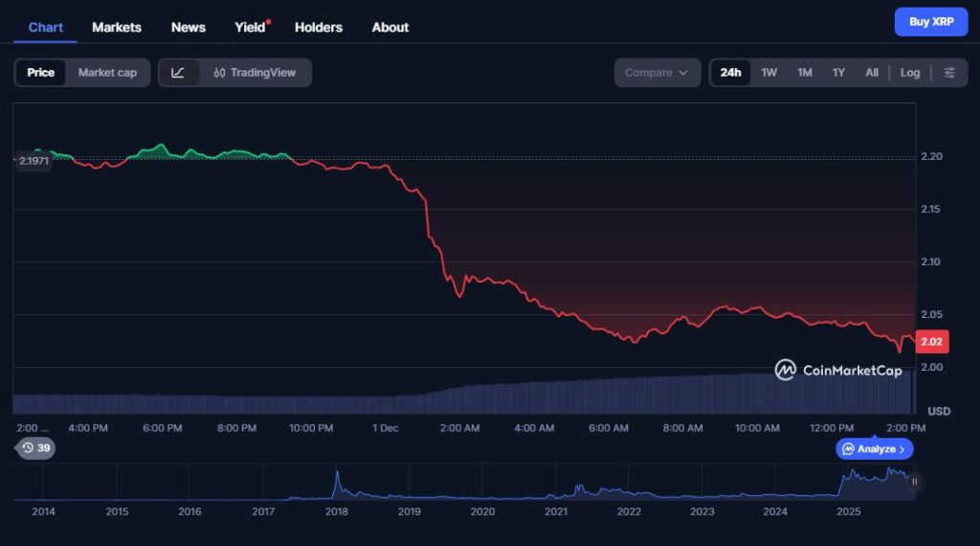980x546 pixels.
Task: Click the 2025 label on overview timeline
Action: click(848, 512)
